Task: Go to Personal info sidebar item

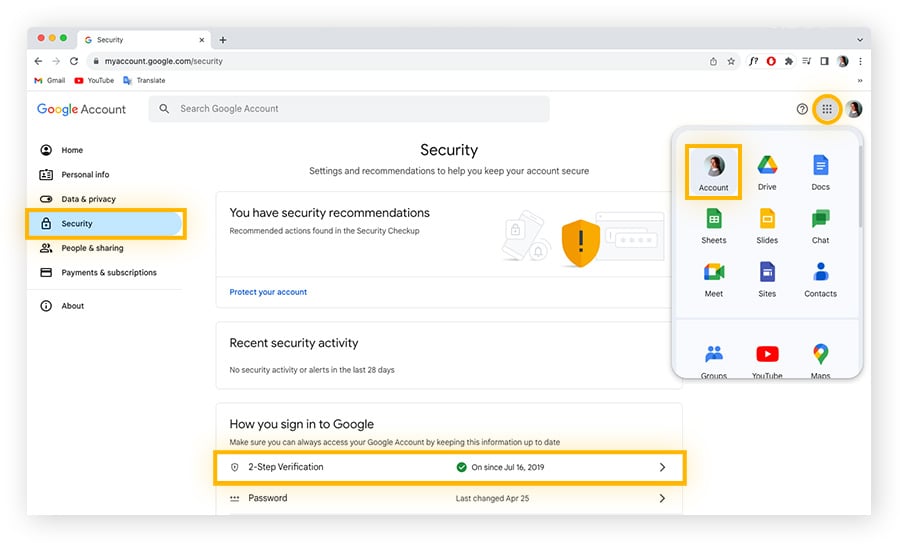Action: [85, 174]
